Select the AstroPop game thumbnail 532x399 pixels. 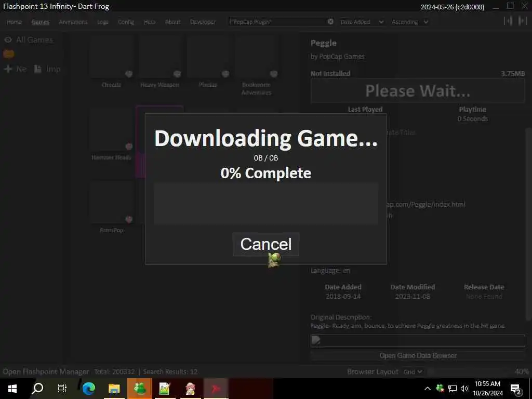(x=111, y=202)
